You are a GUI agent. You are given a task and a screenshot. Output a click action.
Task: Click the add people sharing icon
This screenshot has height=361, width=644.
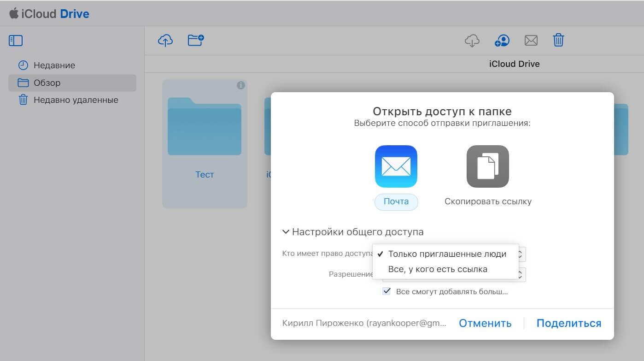(502, 41)
